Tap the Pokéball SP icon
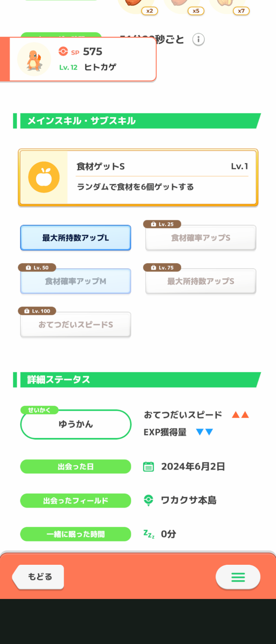 tap(63, 52)
